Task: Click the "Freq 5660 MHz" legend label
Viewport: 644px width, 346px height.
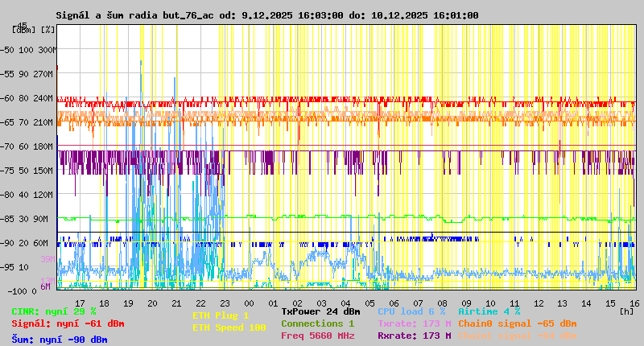Action: pyautogui.click(x=317, y=336)
